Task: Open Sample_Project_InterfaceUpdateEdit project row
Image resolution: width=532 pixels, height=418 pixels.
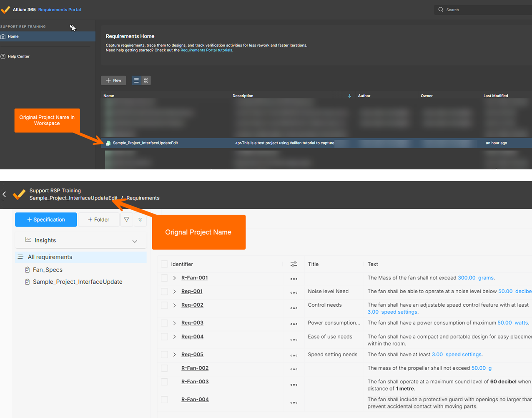Action: [316, 143]
